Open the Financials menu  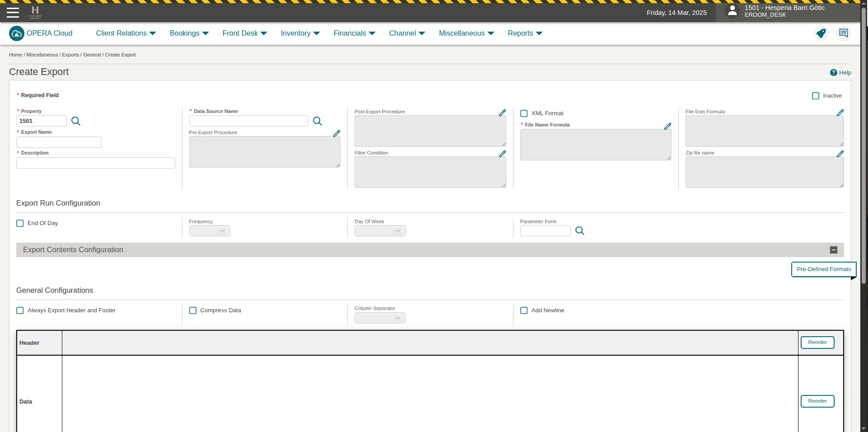355,33
